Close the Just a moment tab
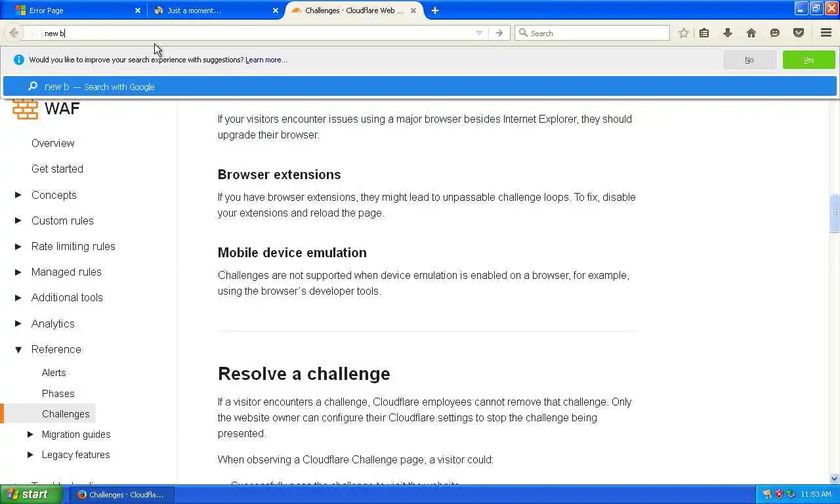 [x=276, y=10]
